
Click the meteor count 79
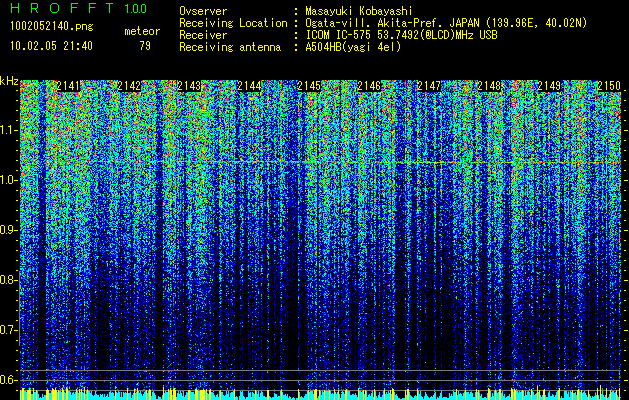pyautogui.click(x=145, y=46)
